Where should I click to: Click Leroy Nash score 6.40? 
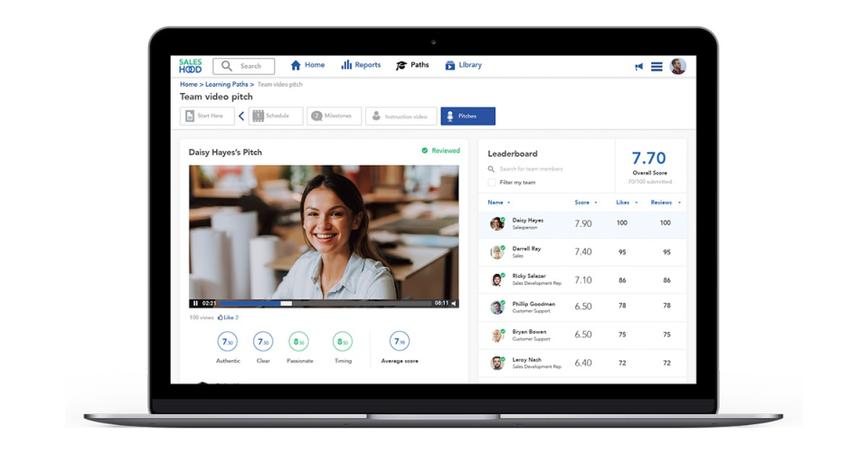click(583, 364)
